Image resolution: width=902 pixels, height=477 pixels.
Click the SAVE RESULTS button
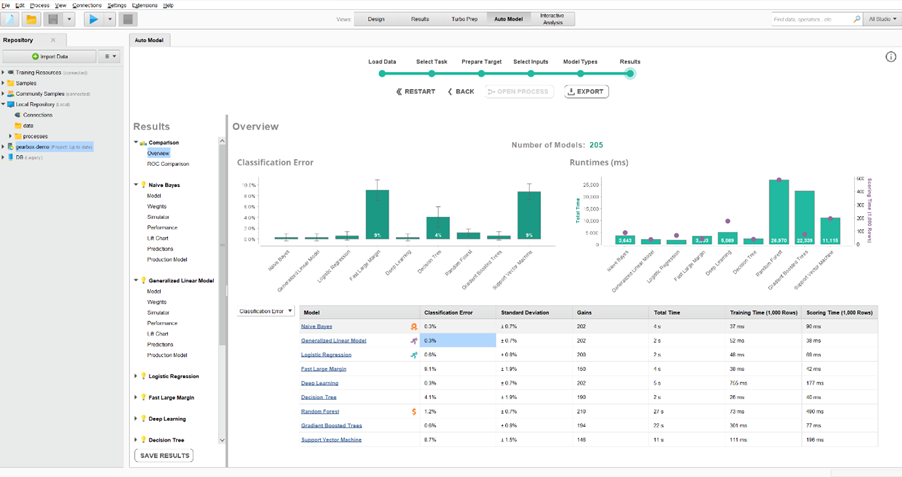pos(165,455)
